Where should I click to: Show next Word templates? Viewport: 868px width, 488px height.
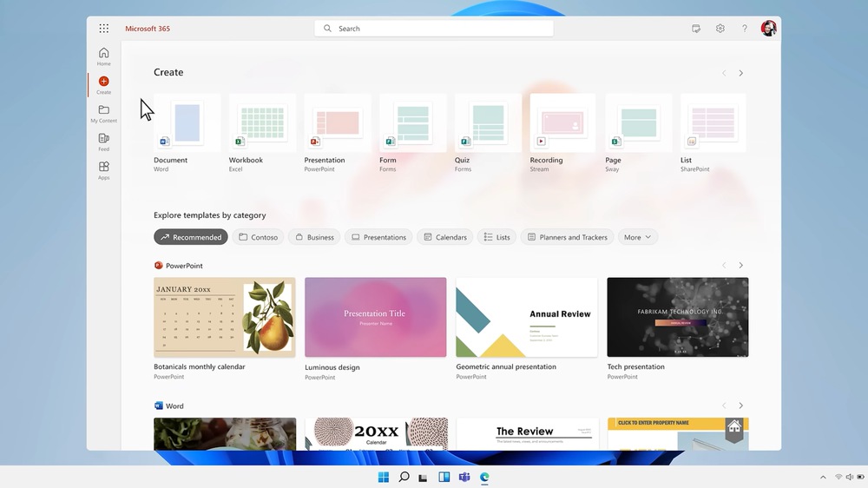point(740,406)
